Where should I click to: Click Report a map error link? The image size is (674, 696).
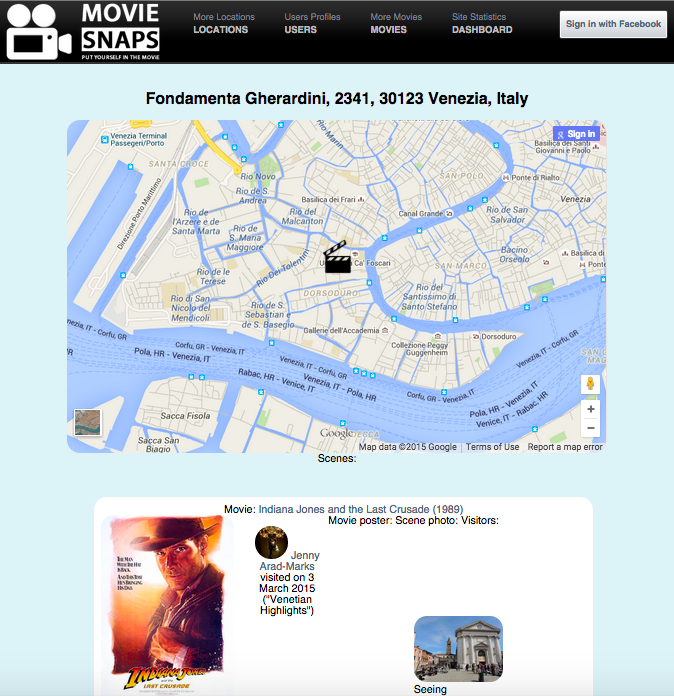(x=565, y=447)
